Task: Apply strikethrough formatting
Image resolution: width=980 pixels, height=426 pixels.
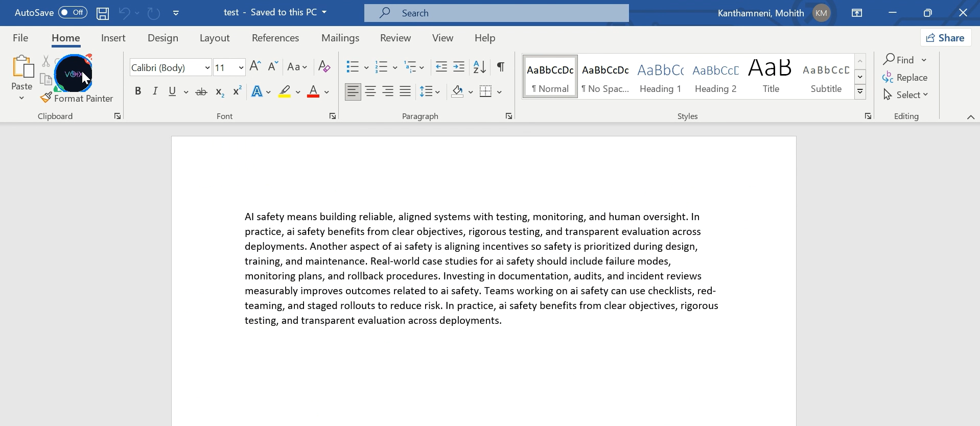Action: (x=201, y=92)
